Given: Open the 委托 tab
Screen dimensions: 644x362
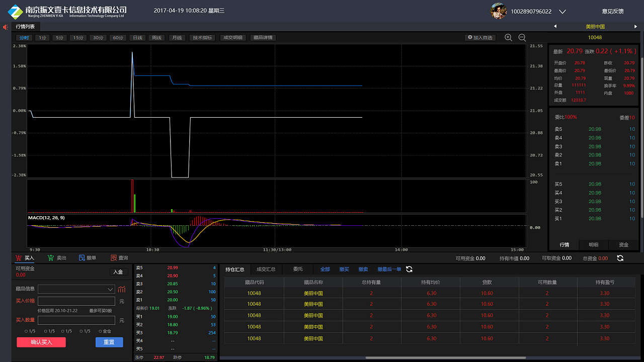Looking at the screenshot, I should pos(298,269).
